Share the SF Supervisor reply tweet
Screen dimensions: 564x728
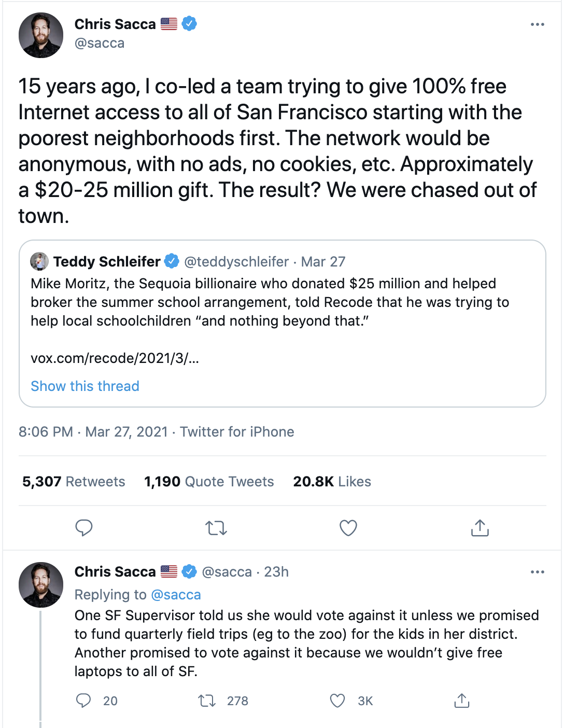point(461,701)
